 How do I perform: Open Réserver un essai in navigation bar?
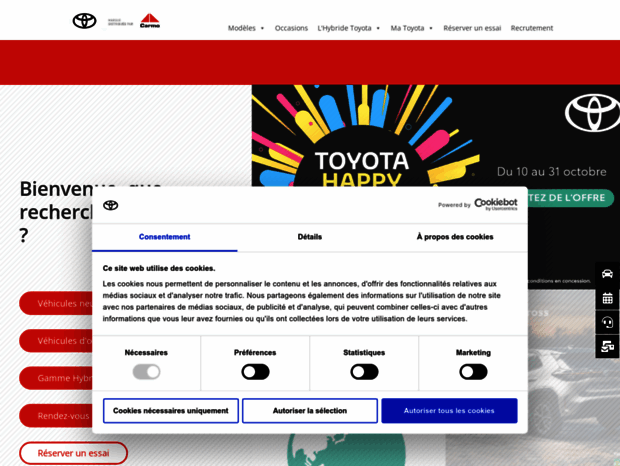tap(472, 28)
